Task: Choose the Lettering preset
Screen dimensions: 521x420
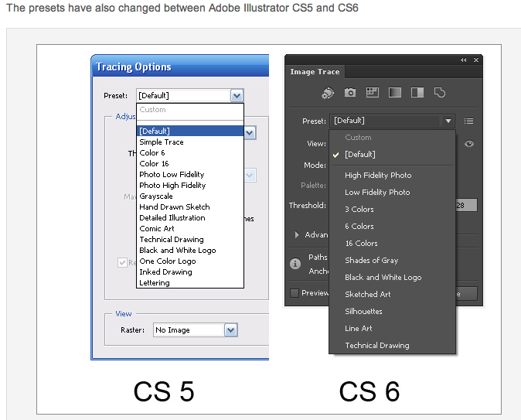Action: click(190, 282)
